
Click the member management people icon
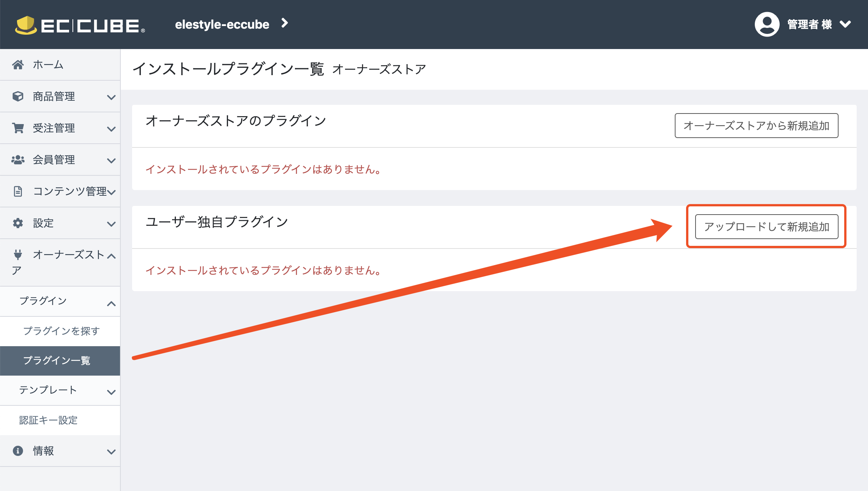(x=18, y=160)
